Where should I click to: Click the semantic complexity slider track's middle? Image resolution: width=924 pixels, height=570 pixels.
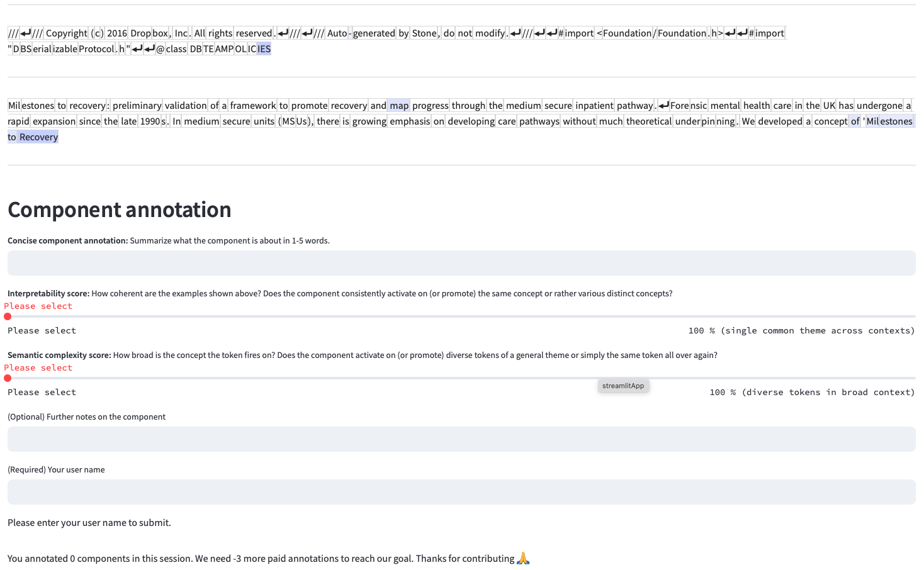point(461,378)
